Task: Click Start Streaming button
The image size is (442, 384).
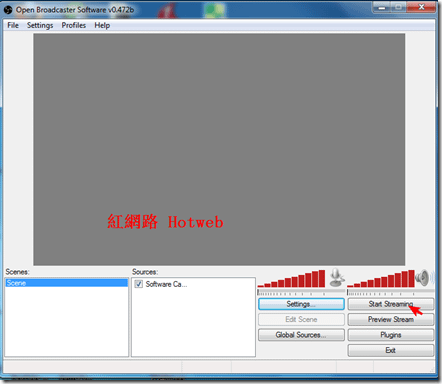Action: pyautogui.click(x=391, y=304)
